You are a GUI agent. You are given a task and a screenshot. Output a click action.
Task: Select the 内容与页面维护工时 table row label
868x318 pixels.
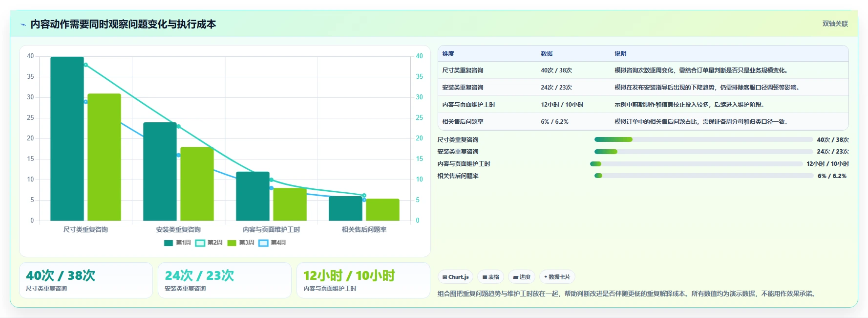pos(468,105)
